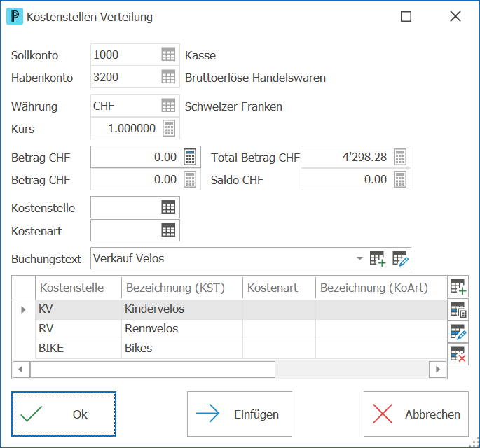Screen dimensions: 480x448
Task: Sort by the Kostenstelle column header
Action: [78, 288]
